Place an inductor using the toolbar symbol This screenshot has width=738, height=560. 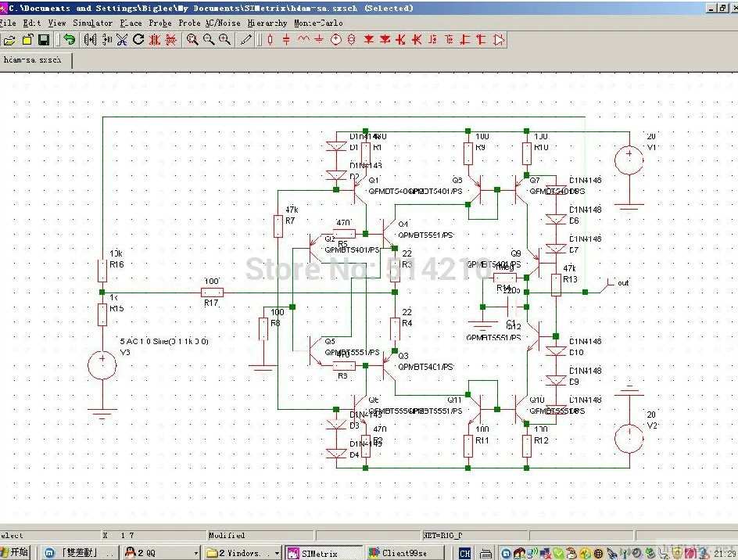tap(303, 39)
